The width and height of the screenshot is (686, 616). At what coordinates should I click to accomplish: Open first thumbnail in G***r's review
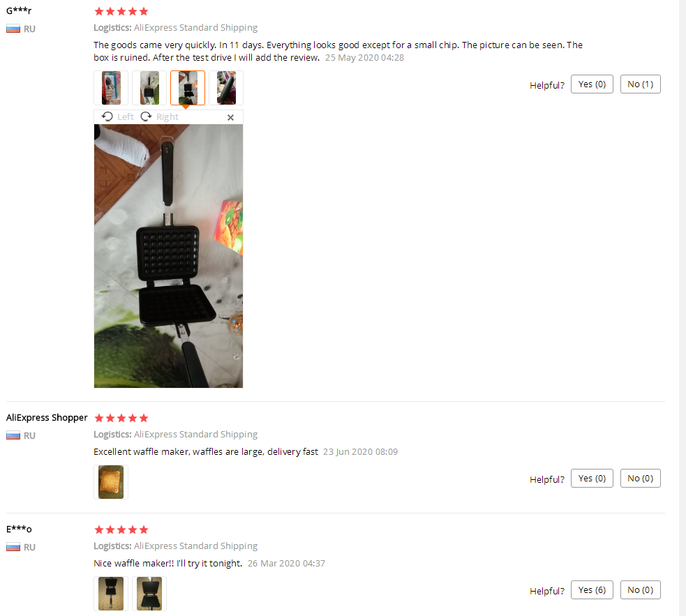(x=111, y=88)
